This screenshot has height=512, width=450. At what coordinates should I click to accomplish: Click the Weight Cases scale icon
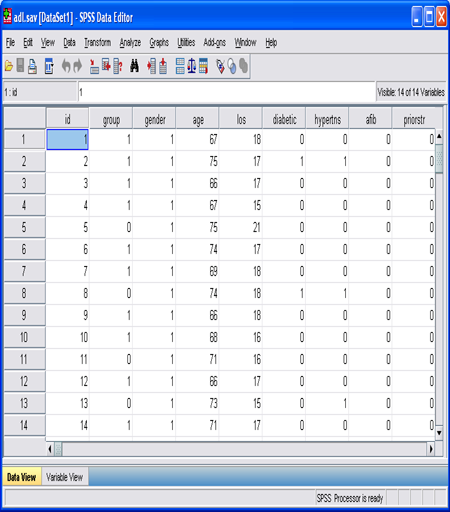click(192, 66)
